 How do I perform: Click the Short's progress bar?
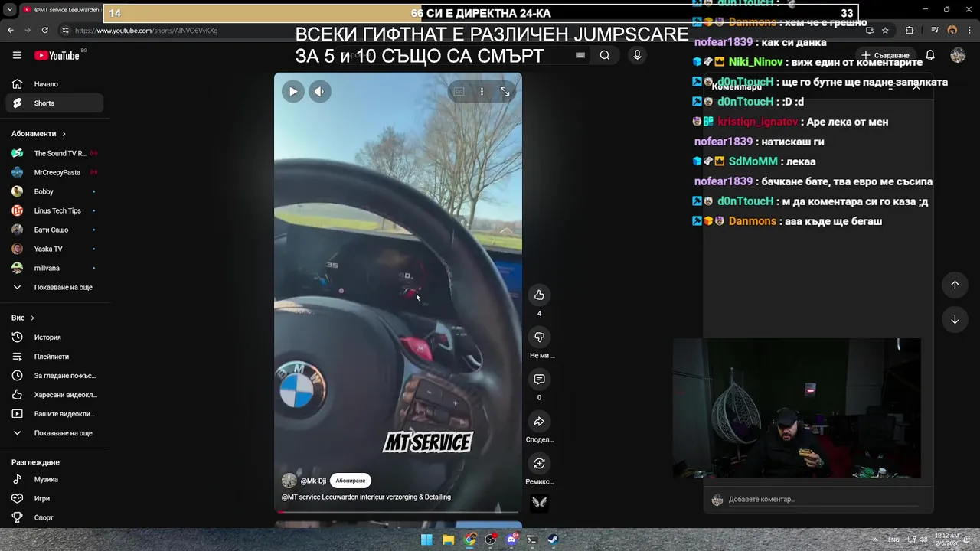point(398,511)
